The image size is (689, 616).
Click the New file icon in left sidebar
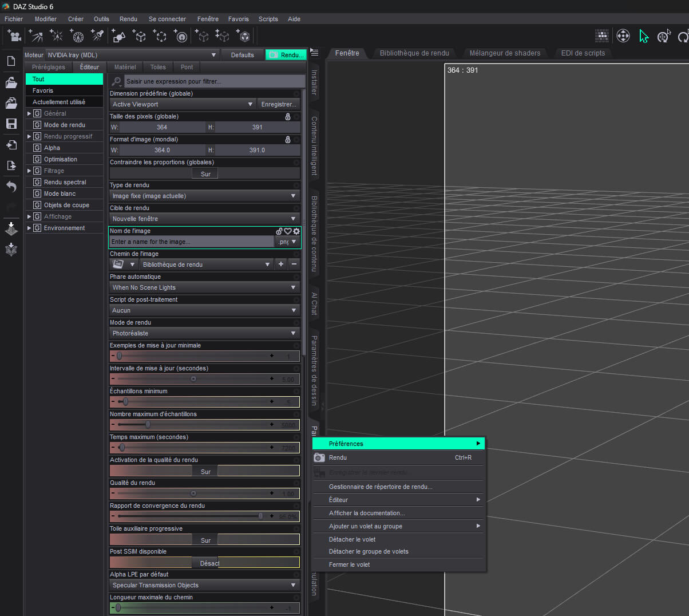click(x=11, y=61)
